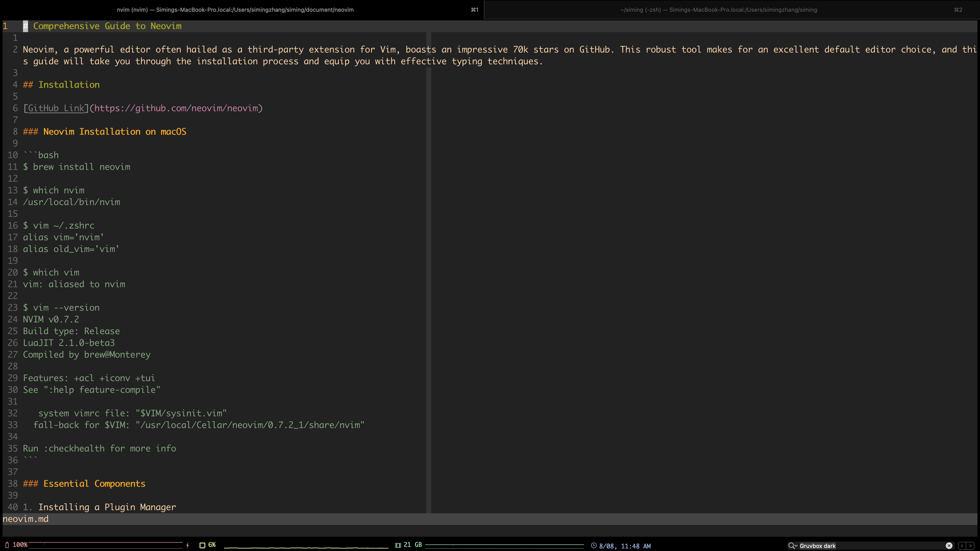Click the LuaJIT 2.1.0-beta3 line
980x551 pixels.
point(69,343)
